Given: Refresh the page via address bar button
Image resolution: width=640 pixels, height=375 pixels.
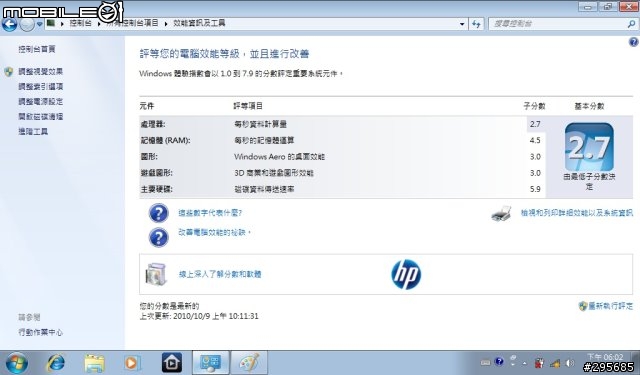Looking at the screenshot, I should point(476,24).
